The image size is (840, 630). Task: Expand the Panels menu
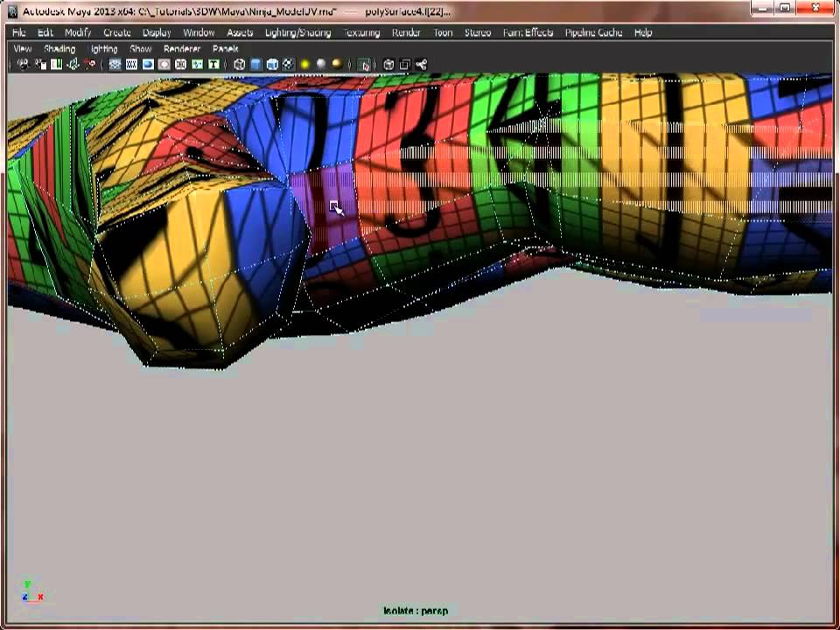click(226, 49)
